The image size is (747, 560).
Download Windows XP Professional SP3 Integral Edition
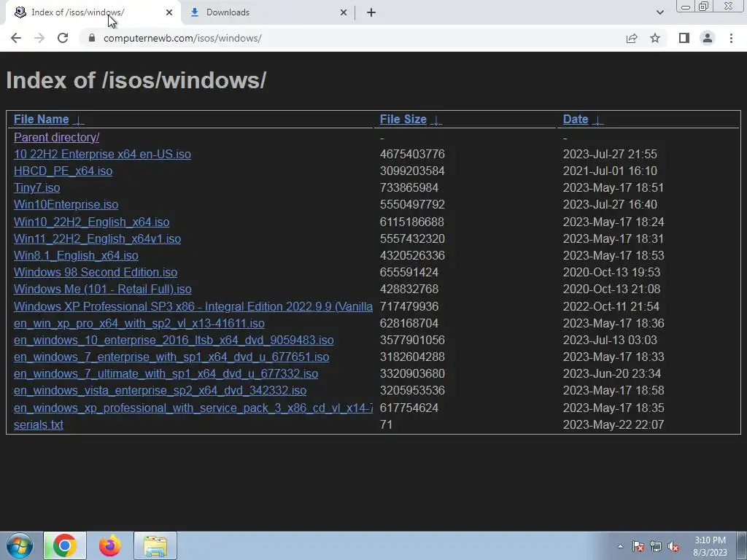193,306
